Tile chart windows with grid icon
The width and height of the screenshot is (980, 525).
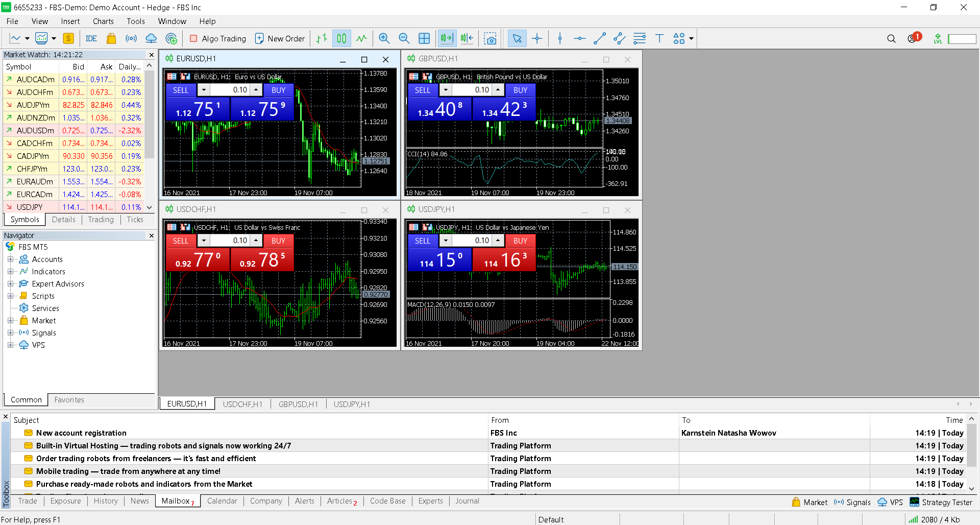pyautogui.click(x=424, y=38)
